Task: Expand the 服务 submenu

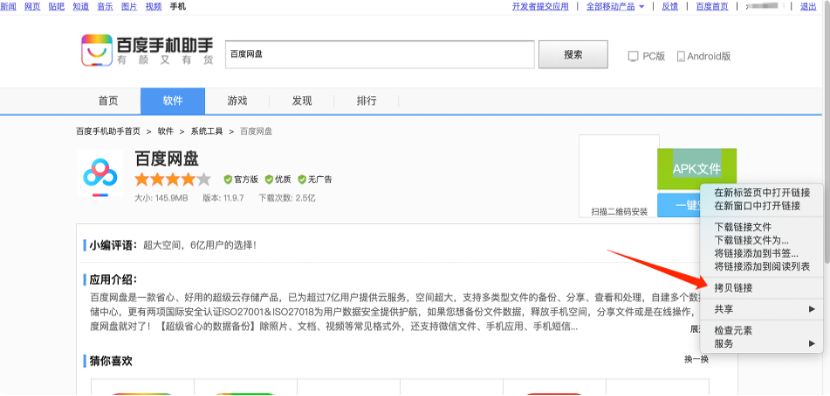Action: 761,344
